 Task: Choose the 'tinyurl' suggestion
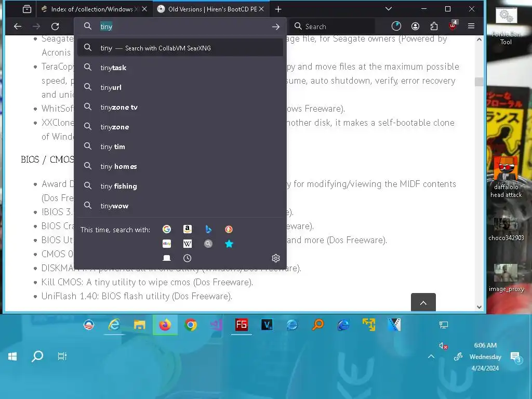[180, 87]
